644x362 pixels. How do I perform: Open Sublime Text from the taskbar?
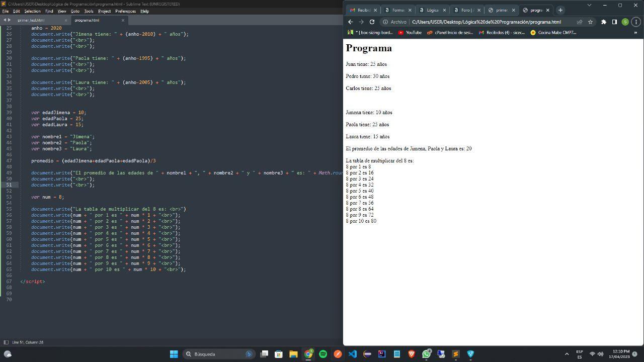tap(456, 354)
